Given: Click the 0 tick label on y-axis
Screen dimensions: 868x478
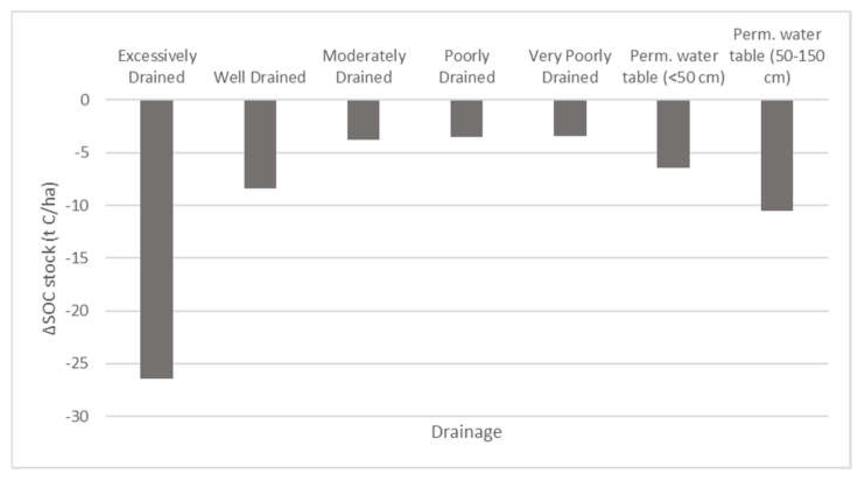Looking at the screenshot, I should [85, 100].
